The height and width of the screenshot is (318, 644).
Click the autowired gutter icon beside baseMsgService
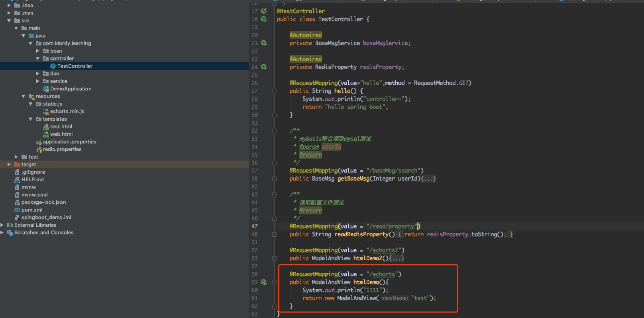point(263,43)
